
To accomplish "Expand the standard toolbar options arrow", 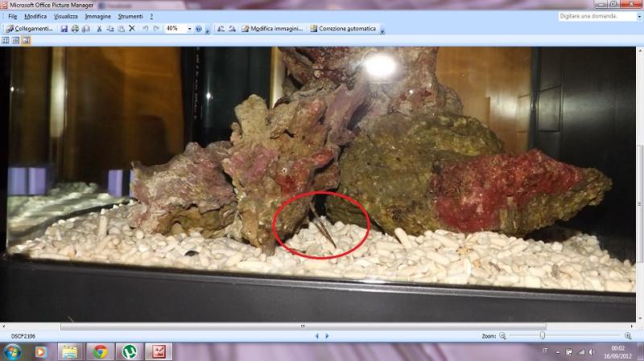I will 208,31.
